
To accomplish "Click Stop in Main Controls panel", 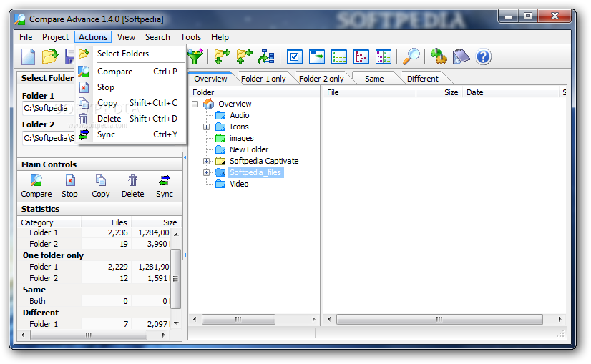I will tap(69, 186).
